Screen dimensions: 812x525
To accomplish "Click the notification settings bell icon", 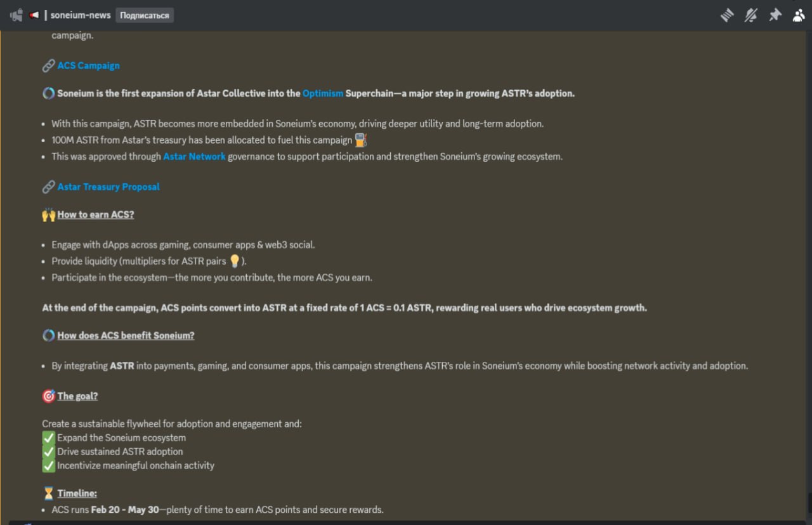I will point(751,15).
